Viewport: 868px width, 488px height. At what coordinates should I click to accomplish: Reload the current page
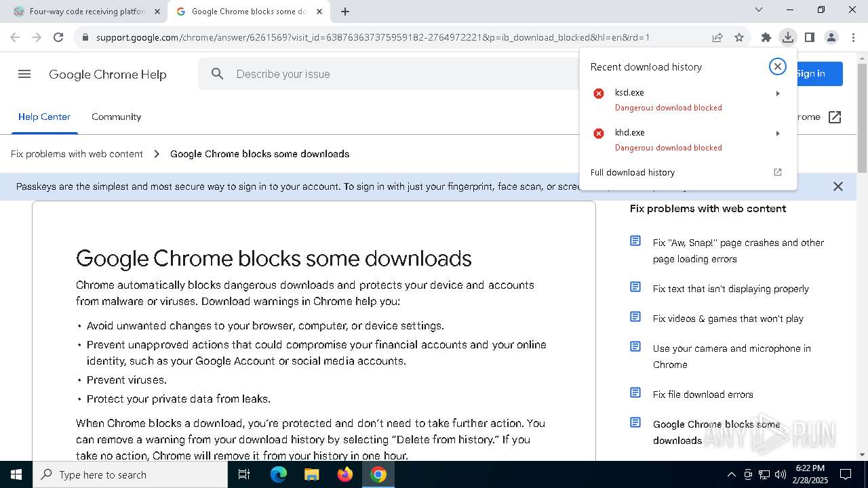point(58,37)
